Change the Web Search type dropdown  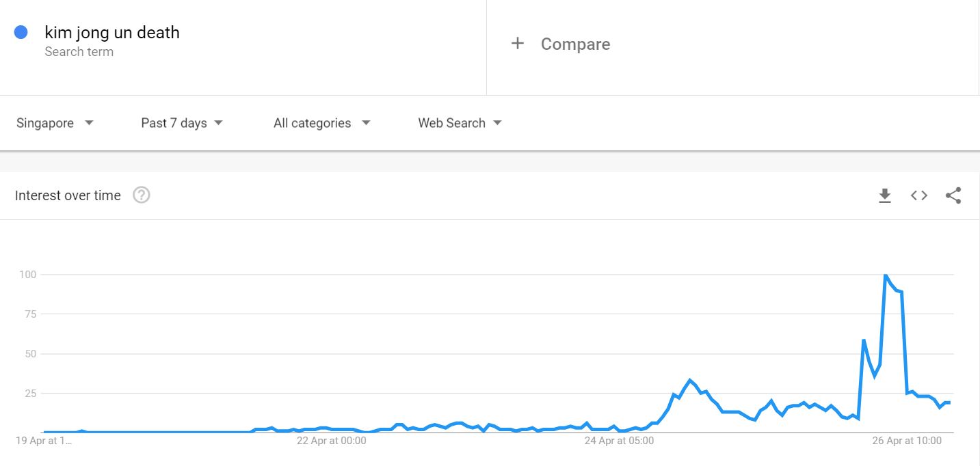click(x=460, y=123)
